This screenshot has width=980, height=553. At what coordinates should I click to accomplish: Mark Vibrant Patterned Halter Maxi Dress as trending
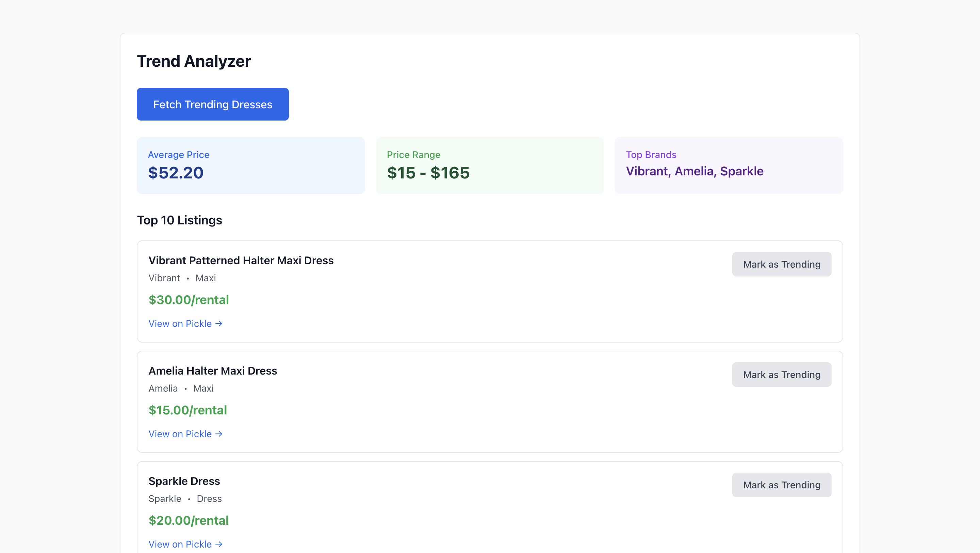781,264
